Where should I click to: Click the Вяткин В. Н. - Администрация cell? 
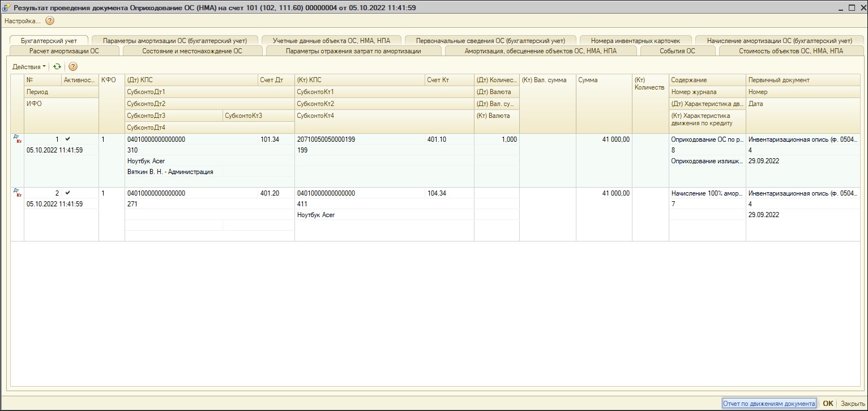tap(174, 172)
